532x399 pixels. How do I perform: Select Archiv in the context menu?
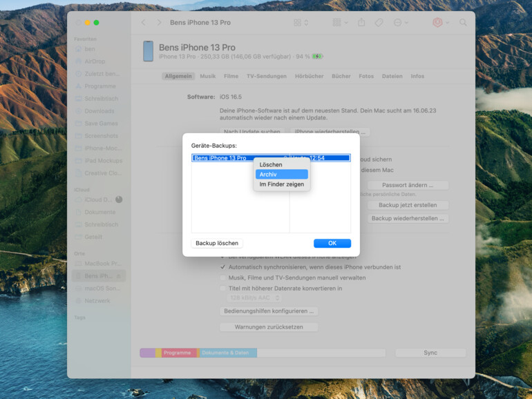282,174
